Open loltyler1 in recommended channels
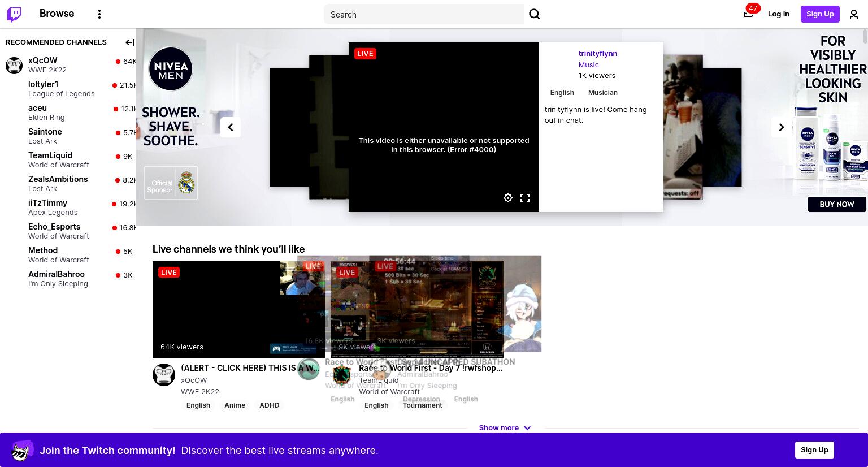The width and height of the screenshot is (868, 467). [x=68, y=89]
